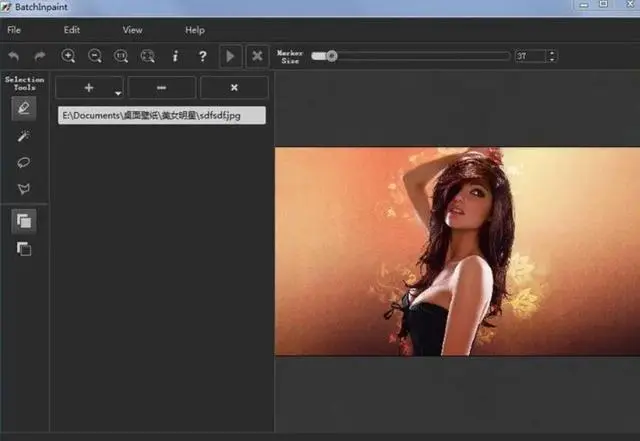The image size is (640, 441).
Task: Decrease marker size with down arrow
Action: (x=552, y=60)
